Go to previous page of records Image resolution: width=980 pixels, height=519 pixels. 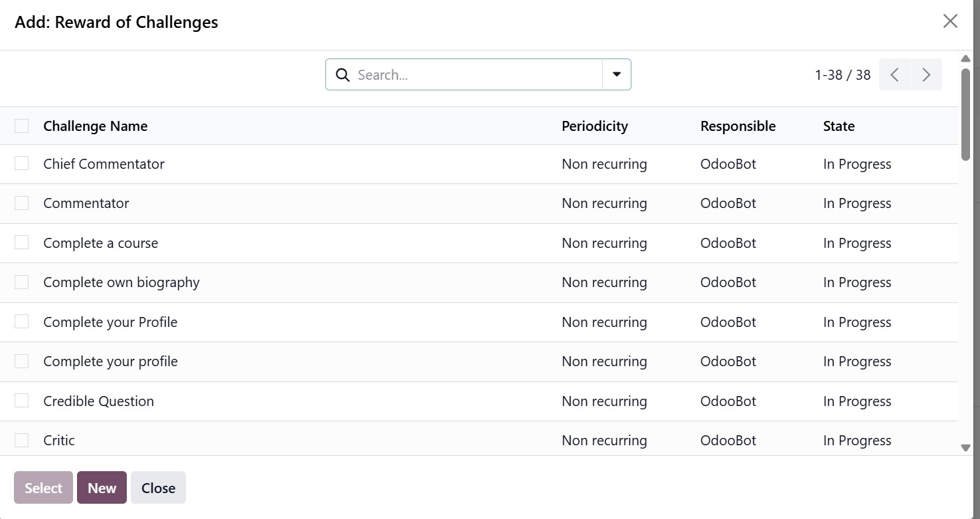(894, 75)
